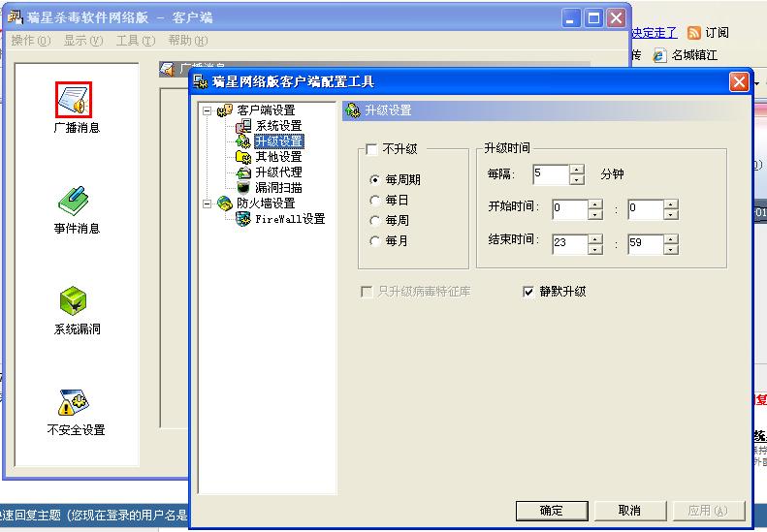Increase the 结束时间 hour spinner
The width and height of the screenshot is (767, 532).
tap(595, 239)
